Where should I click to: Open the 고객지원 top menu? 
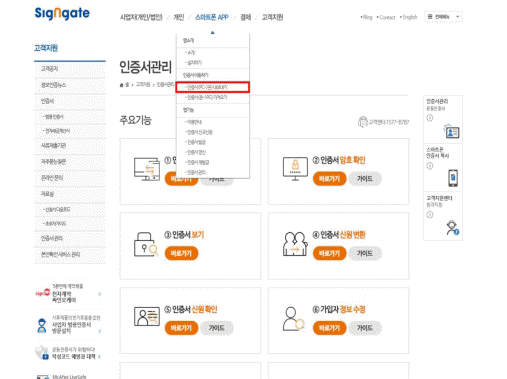click(x=272, y=17)
